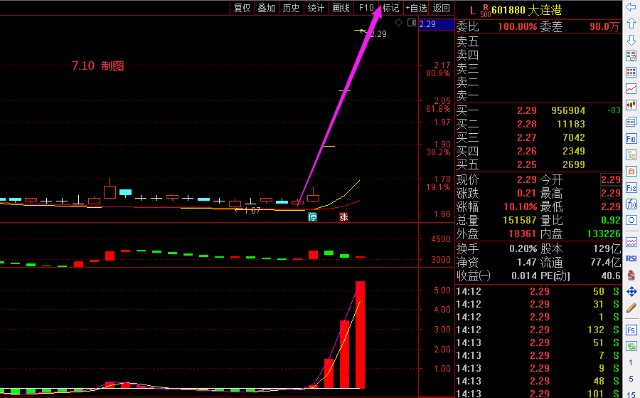Switch to the intraday line chart icon
This screenshot has width=640, height=398.
tap(631, 89)
